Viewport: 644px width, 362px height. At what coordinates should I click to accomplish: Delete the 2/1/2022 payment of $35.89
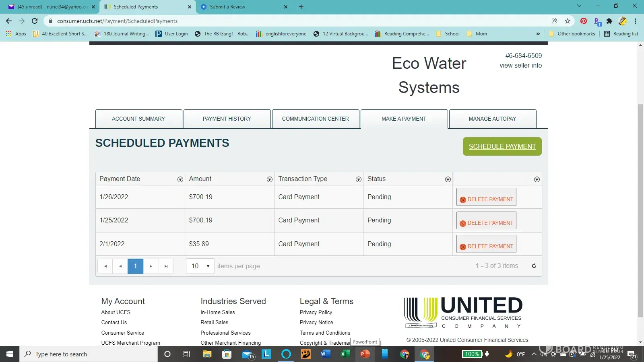click(x=486, y=244)
